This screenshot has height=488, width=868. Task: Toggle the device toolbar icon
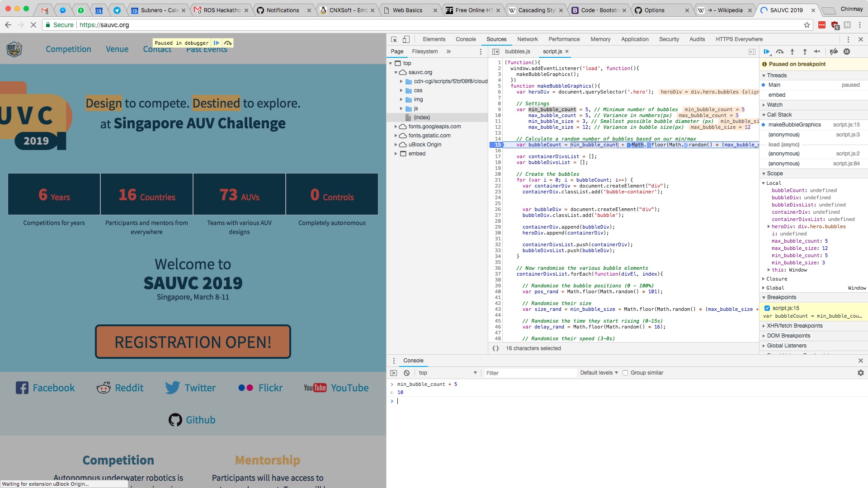(406, 39)
